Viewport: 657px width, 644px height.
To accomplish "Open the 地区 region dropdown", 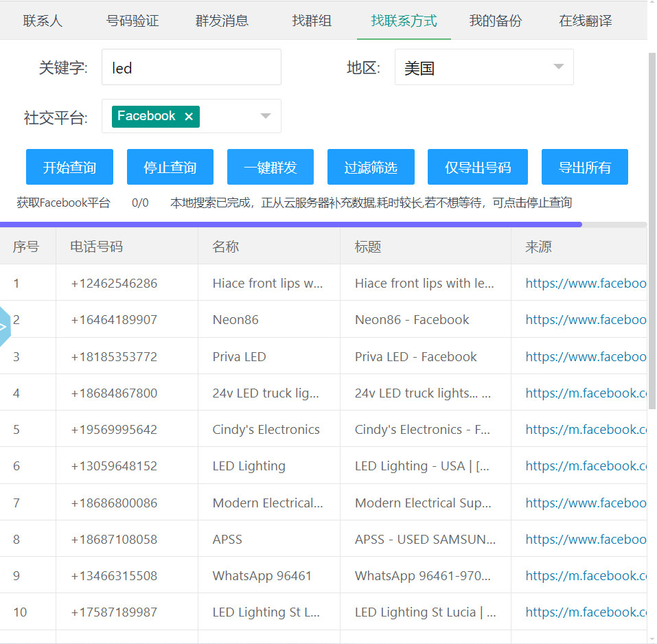I will [558, 67].
